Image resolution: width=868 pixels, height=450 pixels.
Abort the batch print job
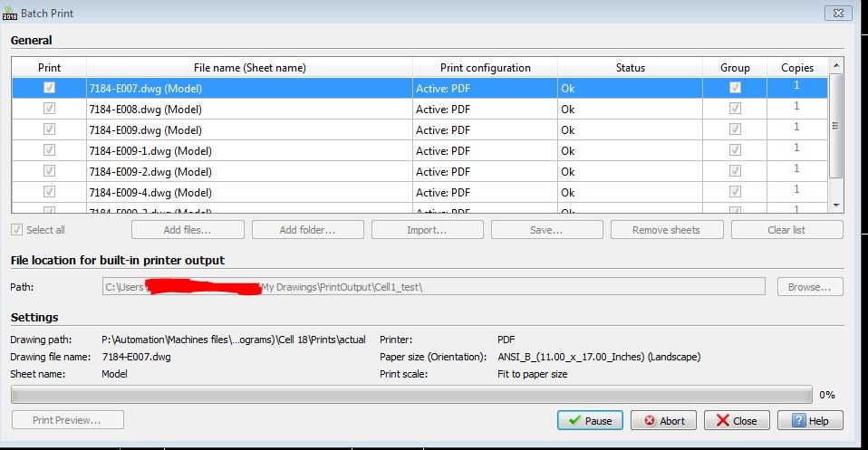664,420
